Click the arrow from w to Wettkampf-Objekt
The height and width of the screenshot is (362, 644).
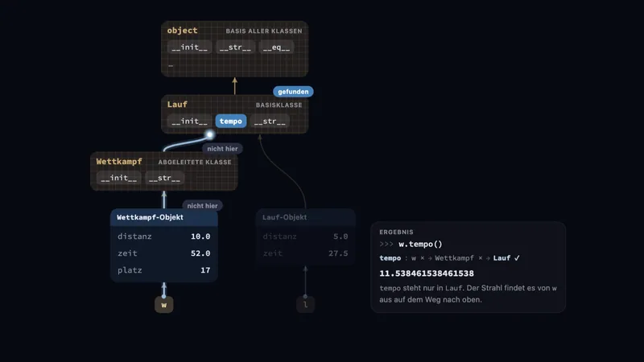click(x=164, y=290)
